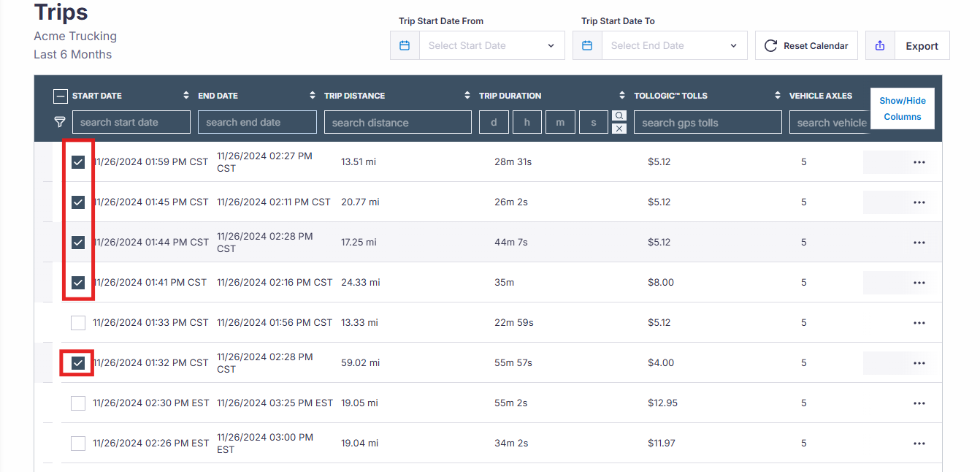Click the export share icon next to Export
980x472 pixels.
(x=880, y=45)
